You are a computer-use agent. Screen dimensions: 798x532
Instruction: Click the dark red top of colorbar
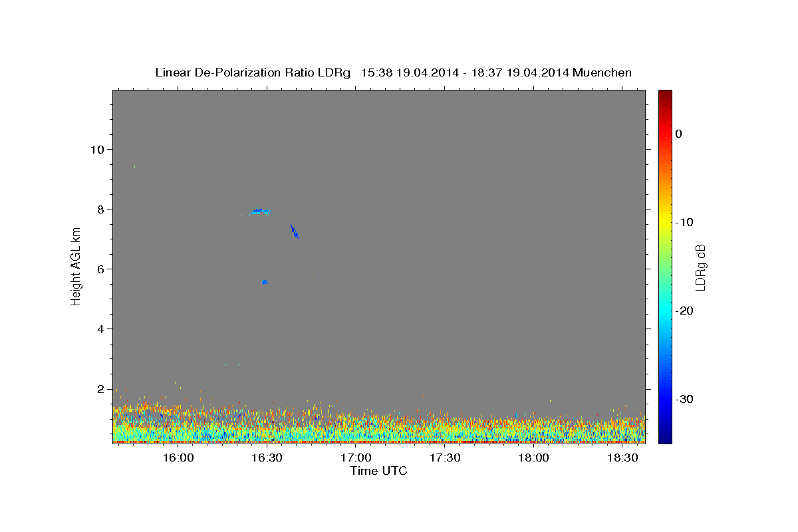665,94
